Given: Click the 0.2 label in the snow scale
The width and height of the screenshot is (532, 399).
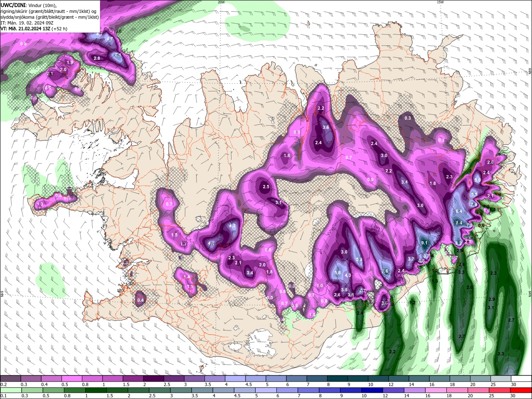Looking at the screenshot, I should point(4,385).
